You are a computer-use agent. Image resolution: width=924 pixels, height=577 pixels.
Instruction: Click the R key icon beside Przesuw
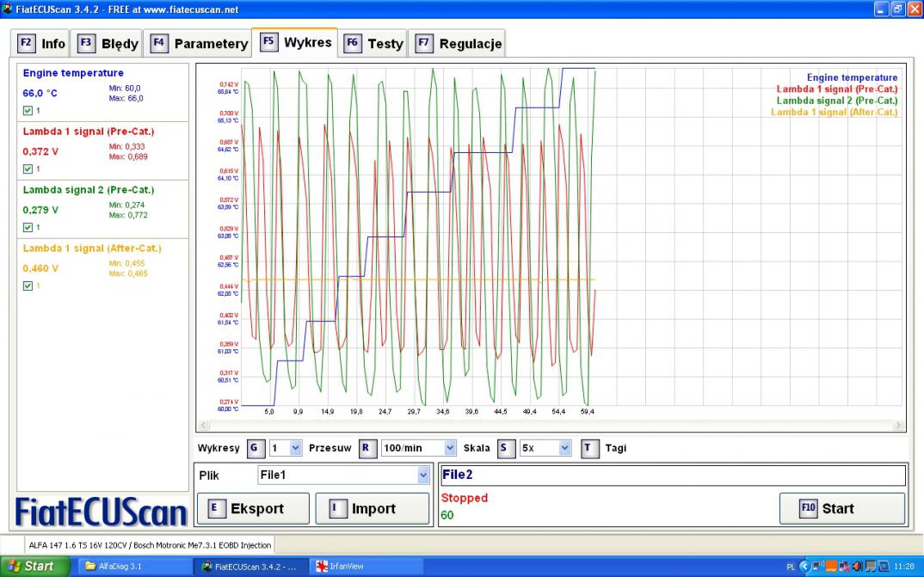367,448
